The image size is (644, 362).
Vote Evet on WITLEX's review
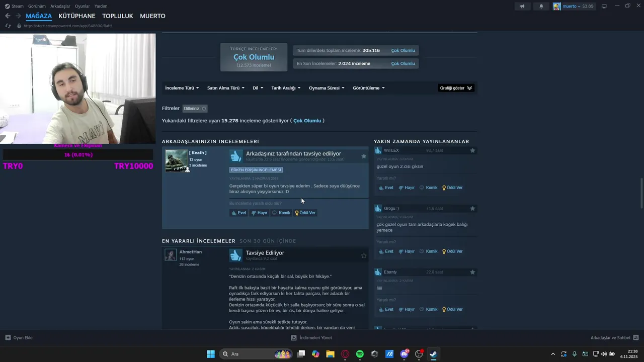point(386,188)
